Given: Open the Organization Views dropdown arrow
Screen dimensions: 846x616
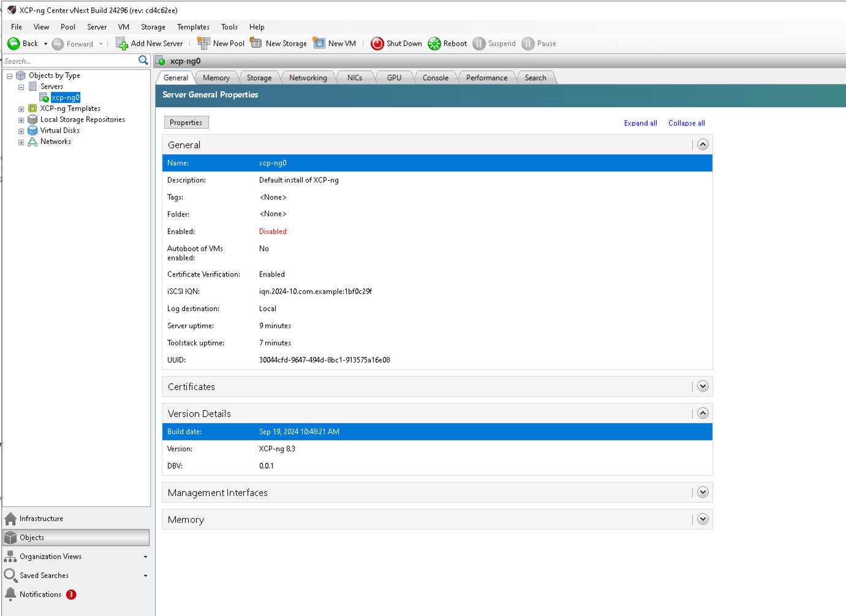Looking at the screenshot, I should click(145, 557).
